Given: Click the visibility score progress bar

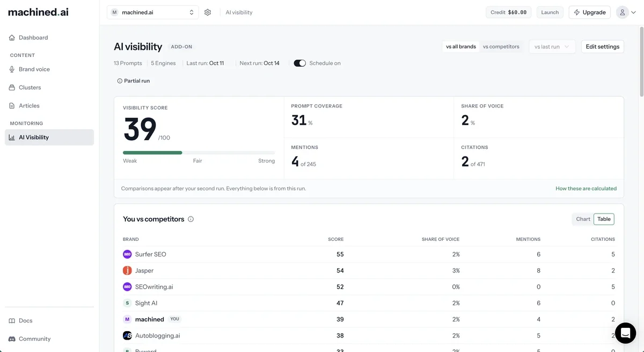Looking at the screenshot, I should pos(199,153).
